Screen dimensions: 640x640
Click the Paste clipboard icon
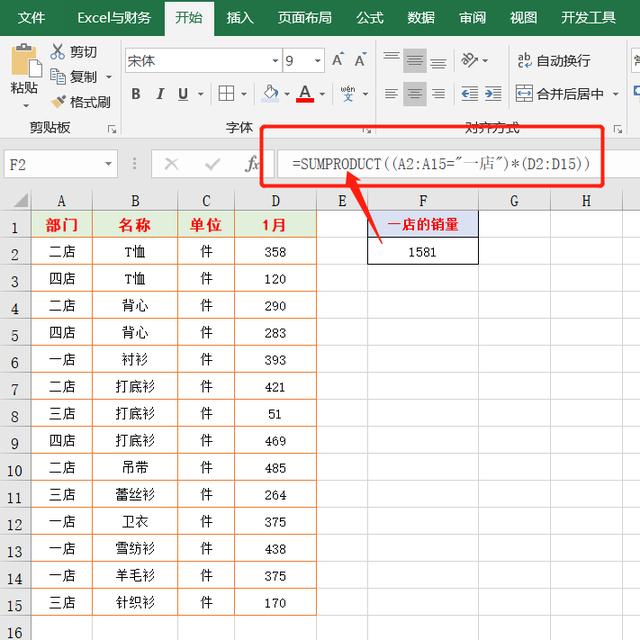tap(26, 60)
